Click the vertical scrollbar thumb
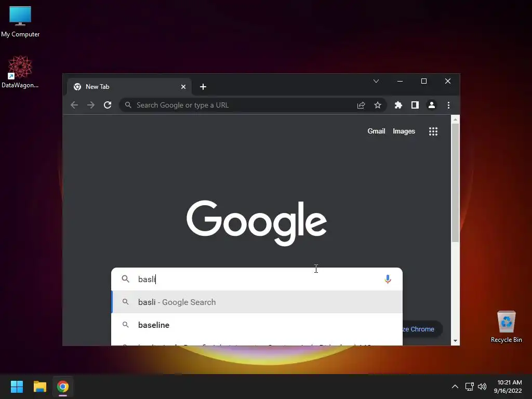The image size is (532, 399). [x=455, y=182]
